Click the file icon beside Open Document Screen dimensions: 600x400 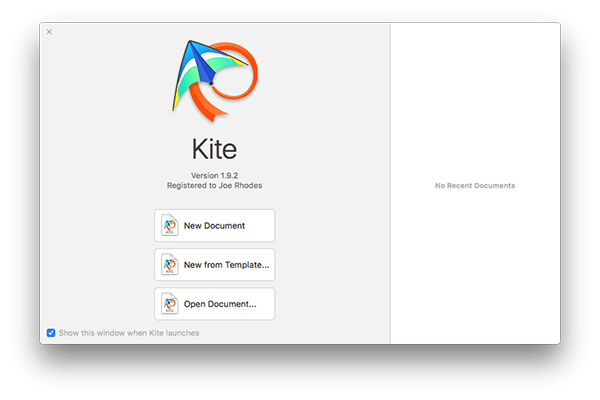170,304
